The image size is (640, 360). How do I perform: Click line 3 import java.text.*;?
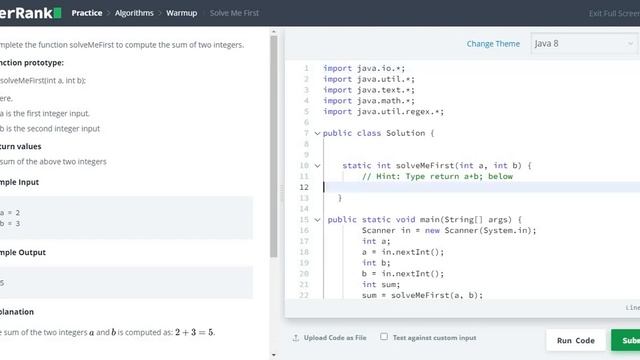tap(369, 90)
